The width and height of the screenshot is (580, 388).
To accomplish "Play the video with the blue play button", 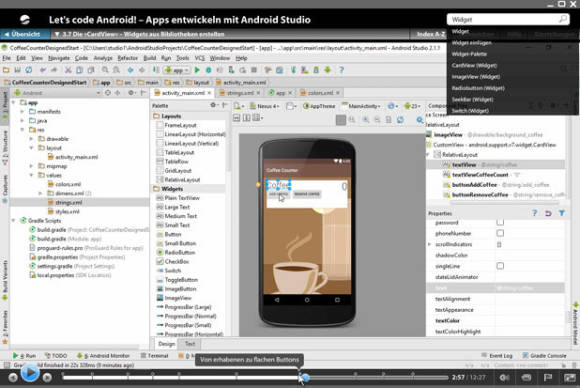I will tap(30, 373).
